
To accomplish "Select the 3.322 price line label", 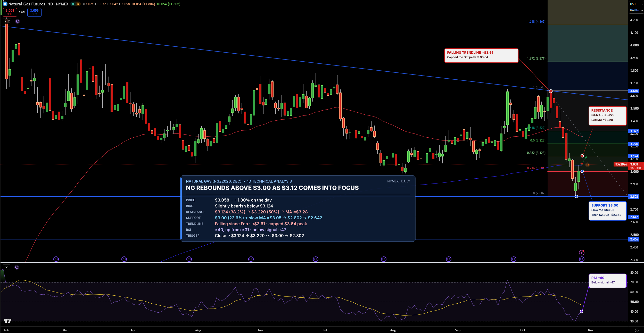I will 634,131.
